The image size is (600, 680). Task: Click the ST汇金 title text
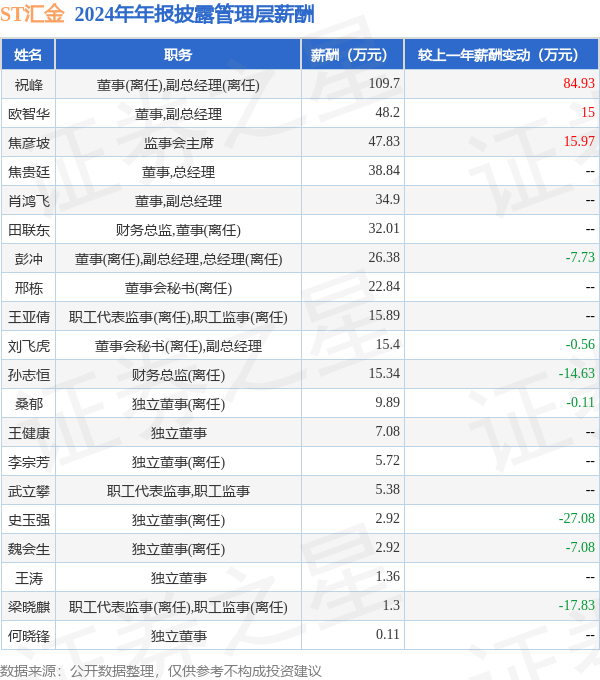click(x=33, y=14)
